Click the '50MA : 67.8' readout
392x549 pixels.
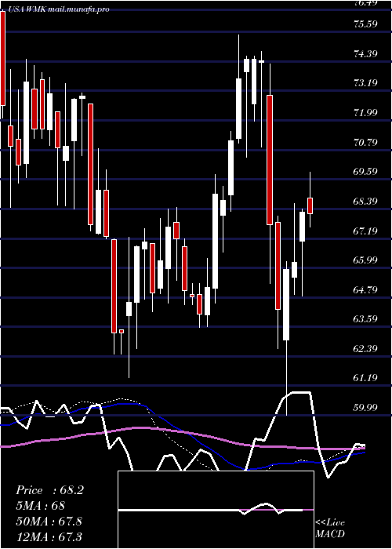(x=49, y=521)
